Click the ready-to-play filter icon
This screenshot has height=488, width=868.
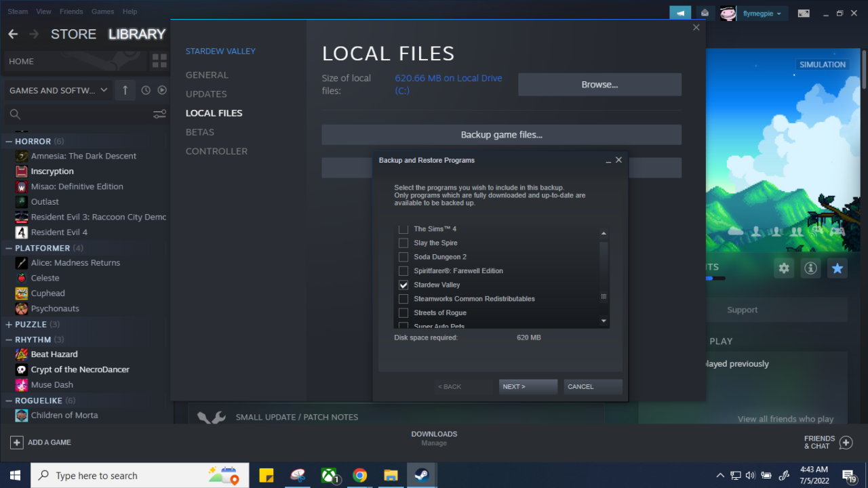(x=162, y=90)
